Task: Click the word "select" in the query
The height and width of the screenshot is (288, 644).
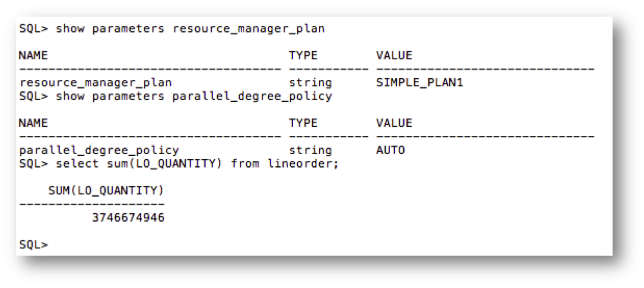Action: click(74, 164)
